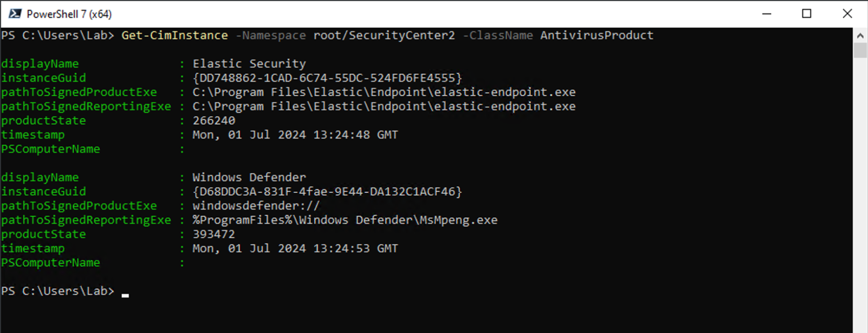This screenshot has width=868, height=333.
Task: Click the timestamp ending 13:24:48 GMT
Action: point(295,135)
